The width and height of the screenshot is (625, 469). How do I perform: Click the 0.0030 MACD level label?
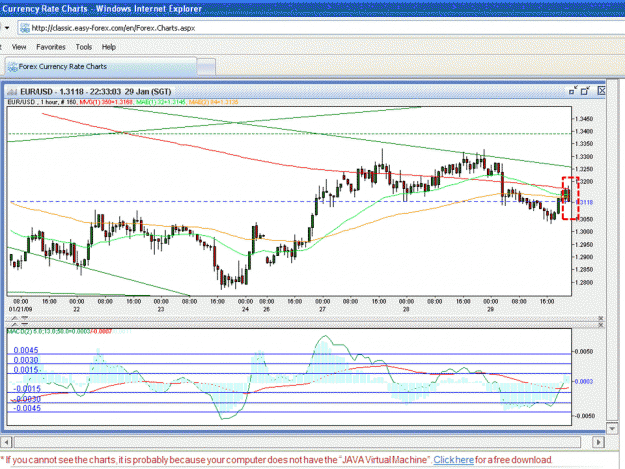pos(26,360)
